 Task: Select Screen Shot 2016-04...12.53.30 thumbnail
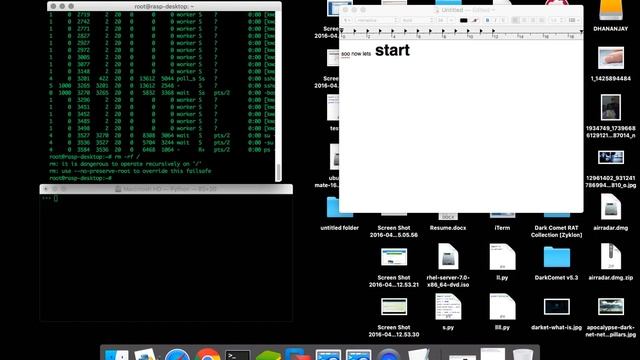pos(394,307)
